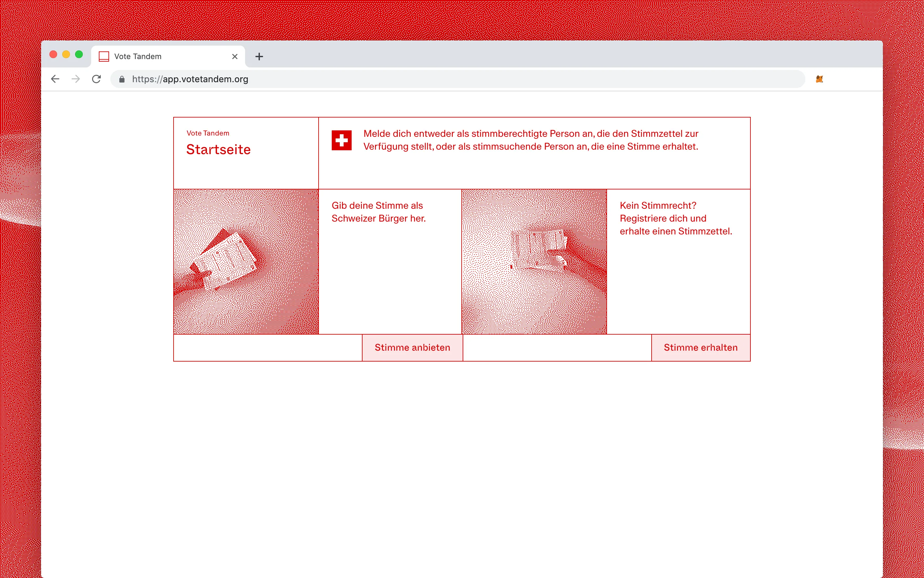924x578 pixels.
Task: Click the ballot envelope image on right
Action: (534, 262)
